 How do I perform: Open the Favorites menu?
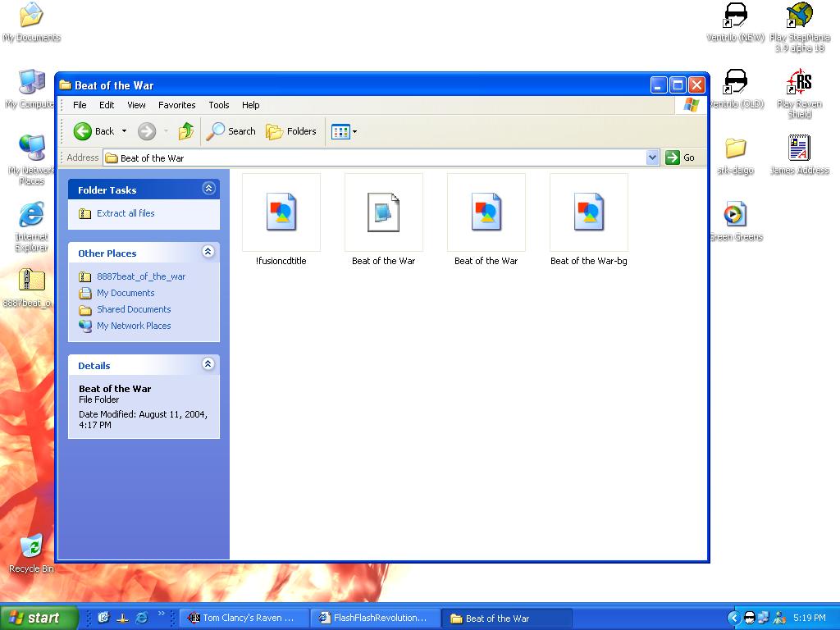pyautogui.click(x=177, y=105)
